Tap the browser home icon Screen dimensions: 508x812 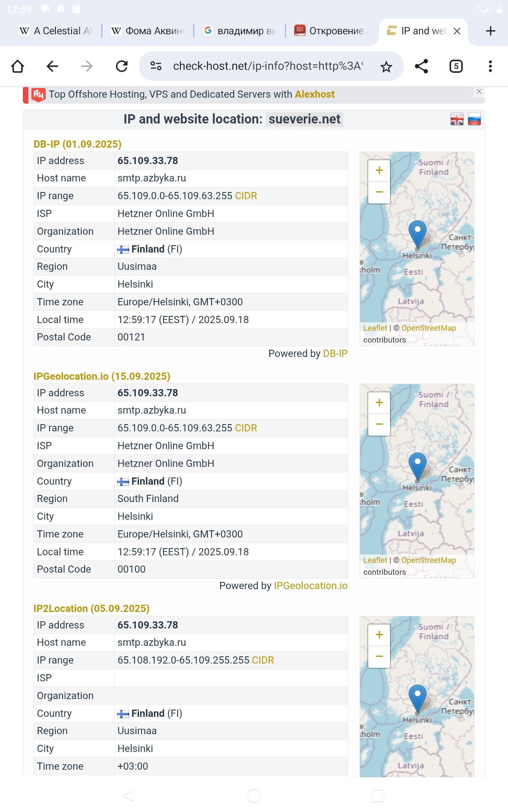18,66
